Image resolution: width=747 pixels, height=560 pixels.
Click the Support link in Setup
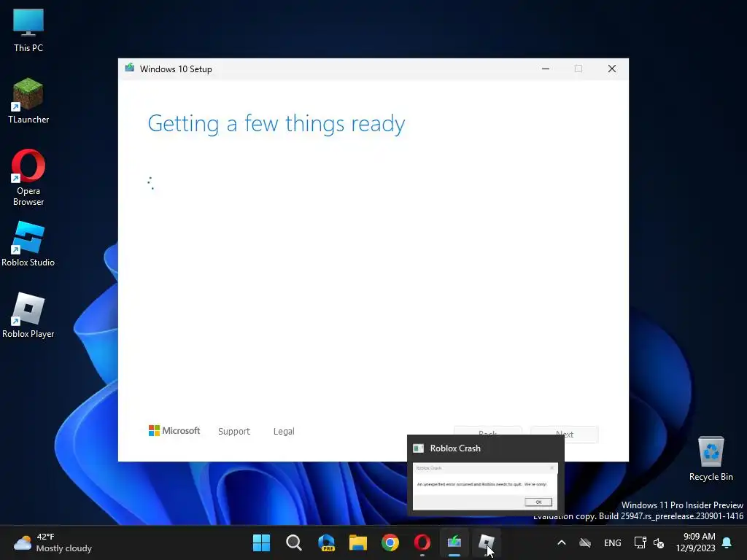coord(234,432)
